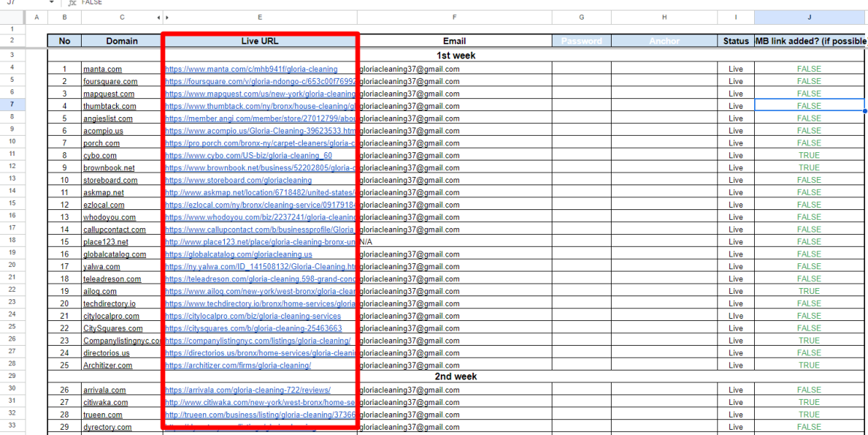Screen dimensions: 868x435
Task: Open the storeboard.com live URL link
Action: pyautogui.click(x=238, y=180)
